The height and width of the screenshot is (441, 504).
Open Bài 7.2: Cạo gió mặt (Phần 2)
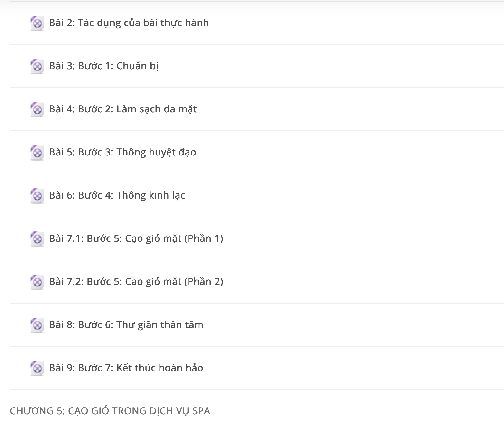(136, 282)
